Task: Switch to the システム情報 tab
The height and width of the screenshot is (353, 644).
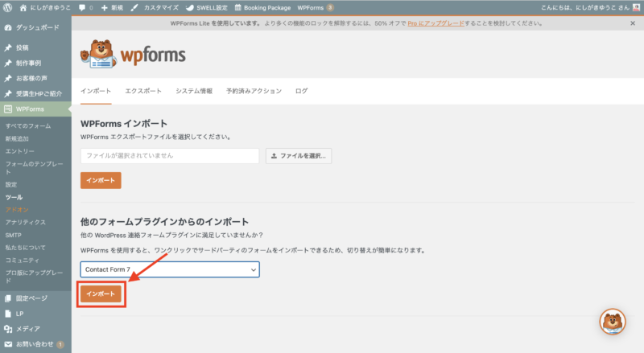Action: [194, 91]
